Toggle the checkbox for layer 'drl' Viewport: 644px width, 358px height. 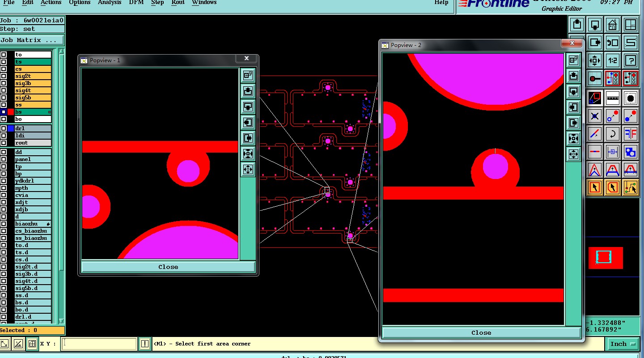coord(4,128)
